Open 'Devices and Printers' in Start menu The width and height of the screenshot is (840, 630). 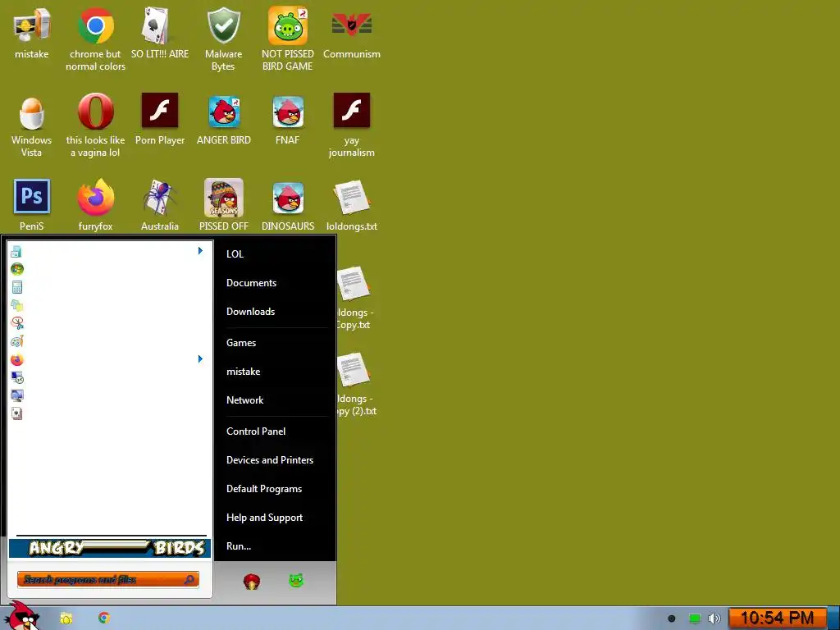click(x=269, y=460)
